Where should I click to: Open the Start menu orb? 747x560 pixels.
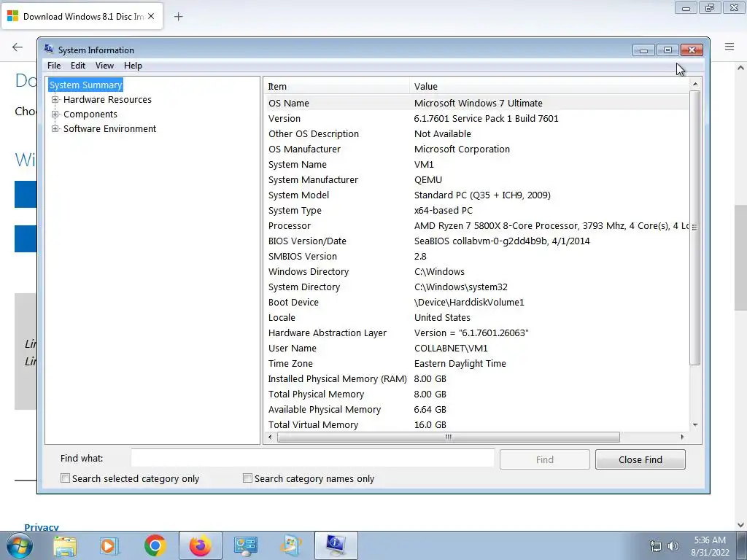pos(19,545)
